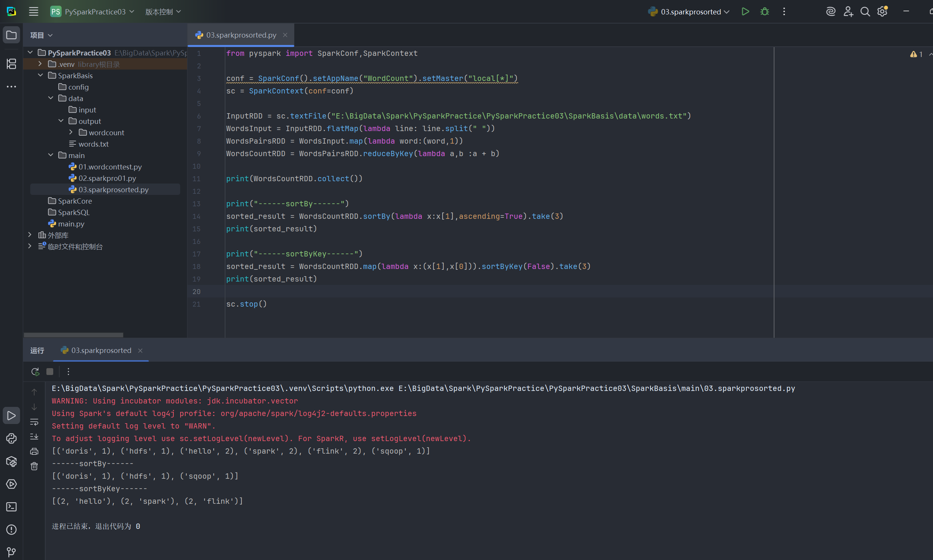Open 项目 view selector dropdown

tap(41, 35)
